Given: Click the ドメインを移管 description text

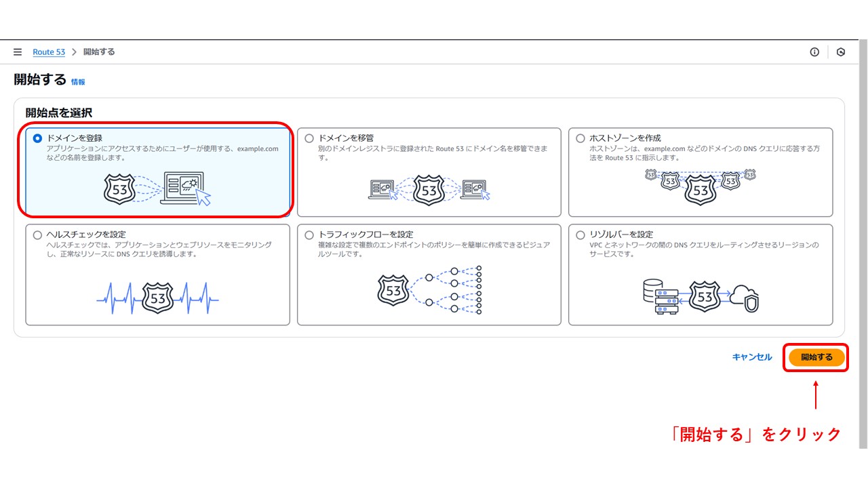Looking at the screenshot, I should [x=433, y=153].
